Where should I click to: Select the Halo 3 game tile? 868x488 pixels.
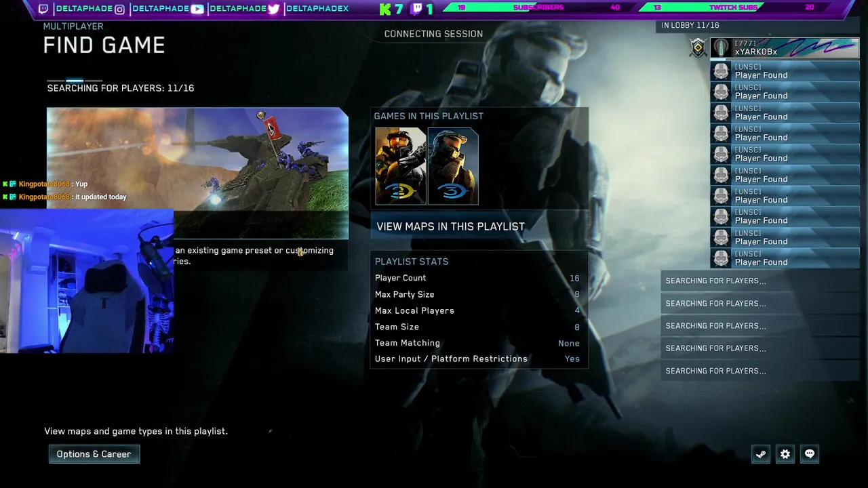point(453,166)
